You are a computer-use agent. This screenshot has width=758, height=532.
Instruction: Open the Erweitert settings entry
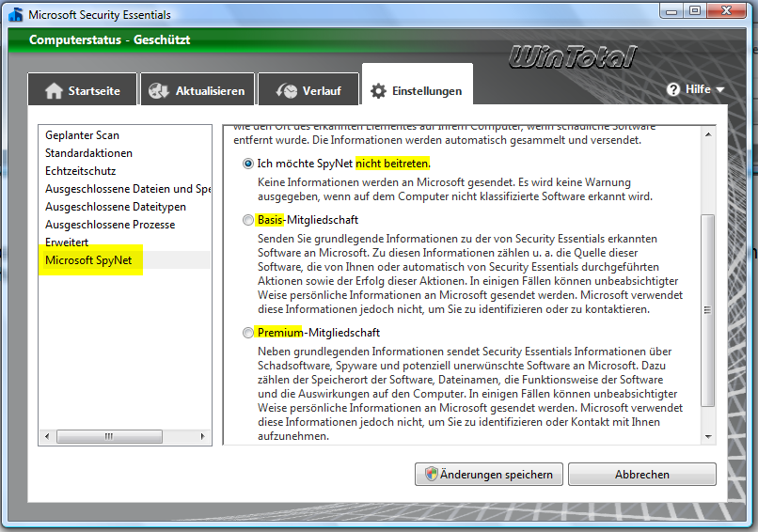click(x=67, y=243)
